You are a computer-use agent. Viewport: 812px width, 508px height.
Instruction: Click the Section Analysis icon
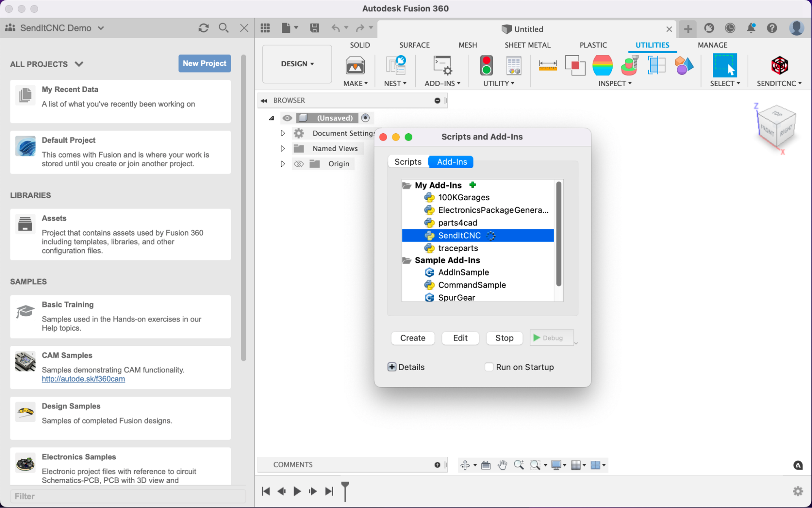pyautogui.click(x=657, y=65)
